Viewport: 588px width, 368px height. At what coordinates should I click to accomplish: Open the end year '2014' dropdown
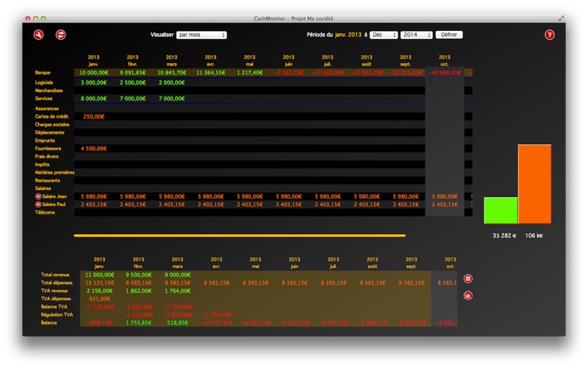click(x=416, y=35)
